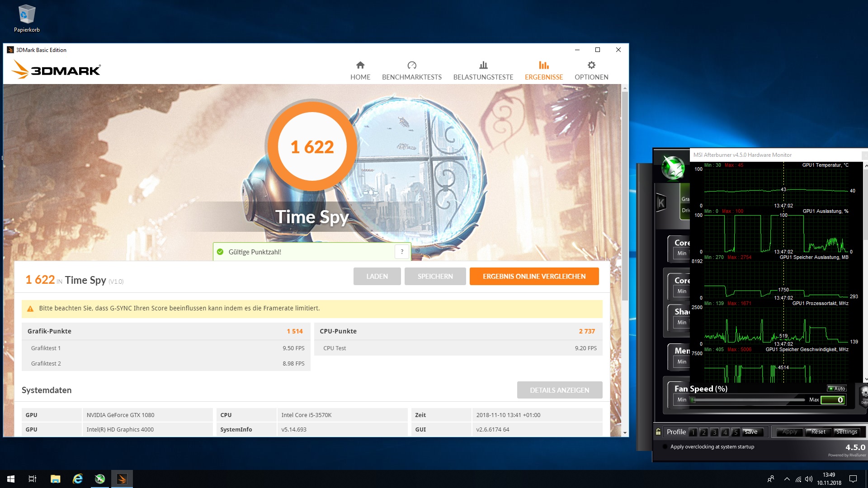Screen dimensions: 868x488
Task: Click the MSI Afterburner dragon logo
Action: [673, 168]
